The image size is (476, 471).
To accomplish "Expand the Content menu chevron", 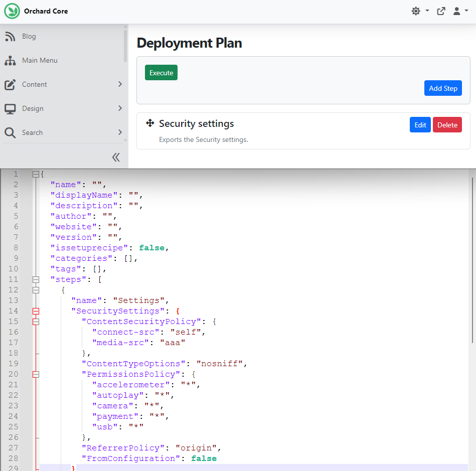I will click(120, 84).
